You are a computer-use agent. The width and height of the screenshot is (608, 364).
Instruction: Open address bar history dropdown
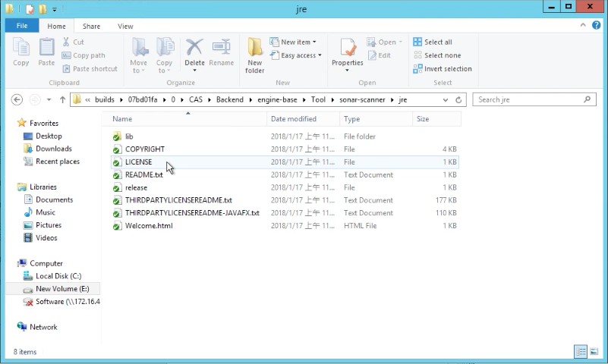445,99
